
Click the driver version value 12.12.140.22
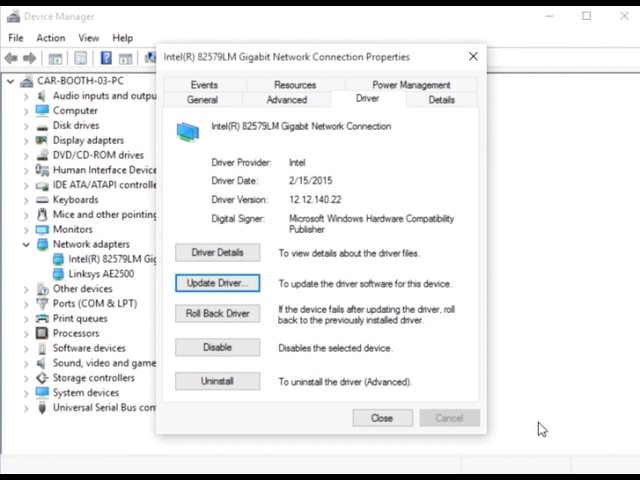coord(315,200)
